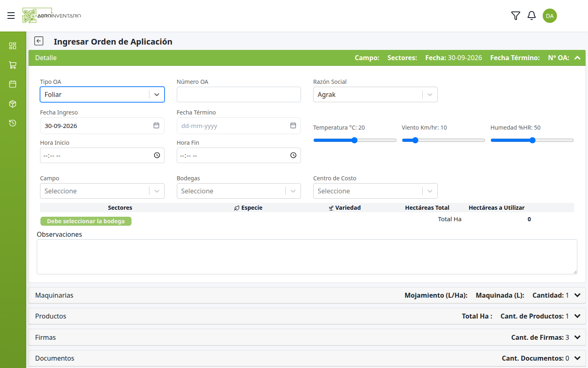The image size is (588, 368).
Task: Open the box inventory section in sidebar
Action: tap(13, 104)
